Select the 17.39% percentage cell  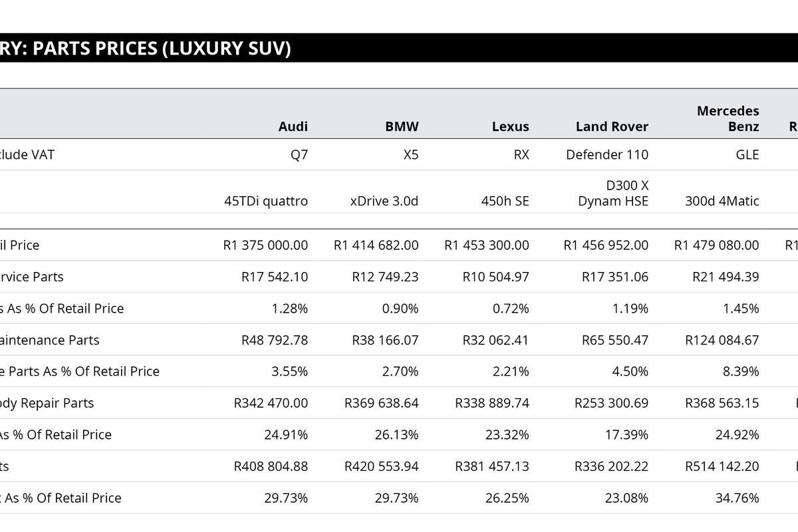coord(629,434)
